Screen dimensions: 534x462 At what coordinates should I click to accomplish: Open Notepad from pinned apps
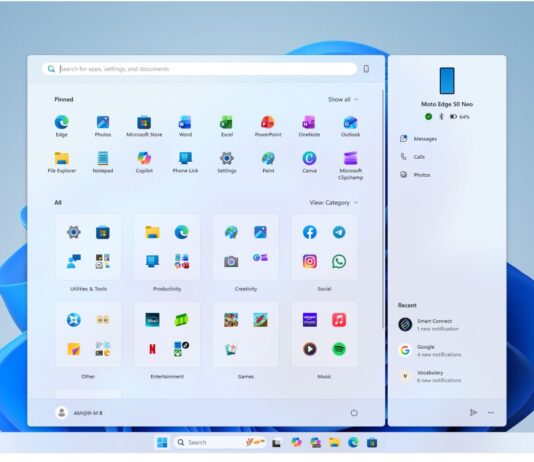[103, 162]
